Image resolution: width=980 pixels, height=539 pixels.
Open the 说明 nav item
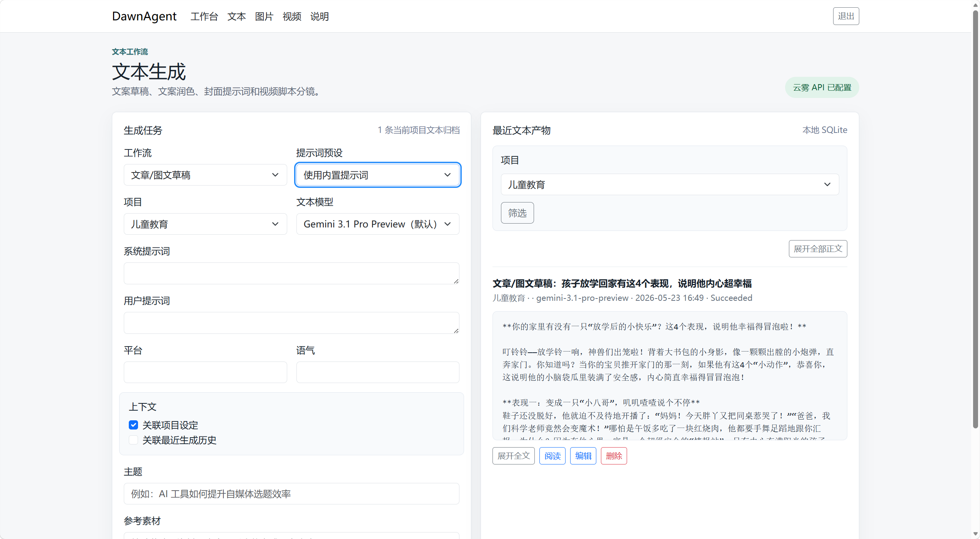tap(319, 17)
